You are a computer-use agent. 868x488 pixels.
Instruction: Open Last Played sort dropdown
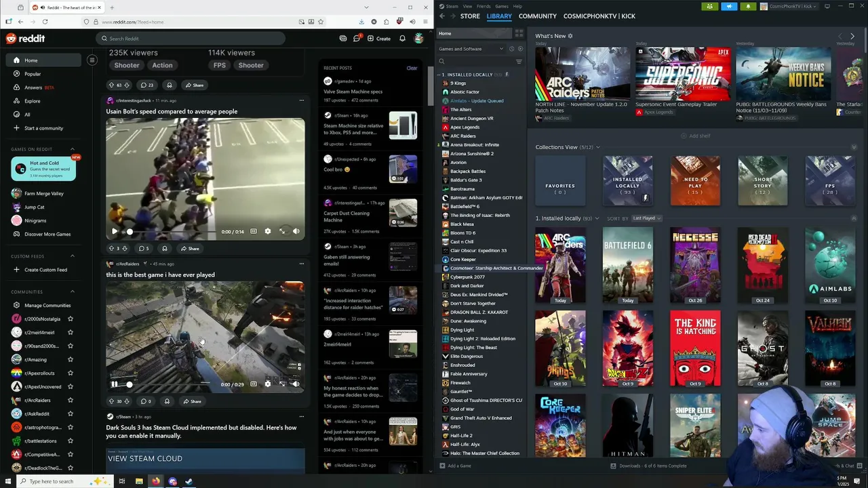pos(646,218)
